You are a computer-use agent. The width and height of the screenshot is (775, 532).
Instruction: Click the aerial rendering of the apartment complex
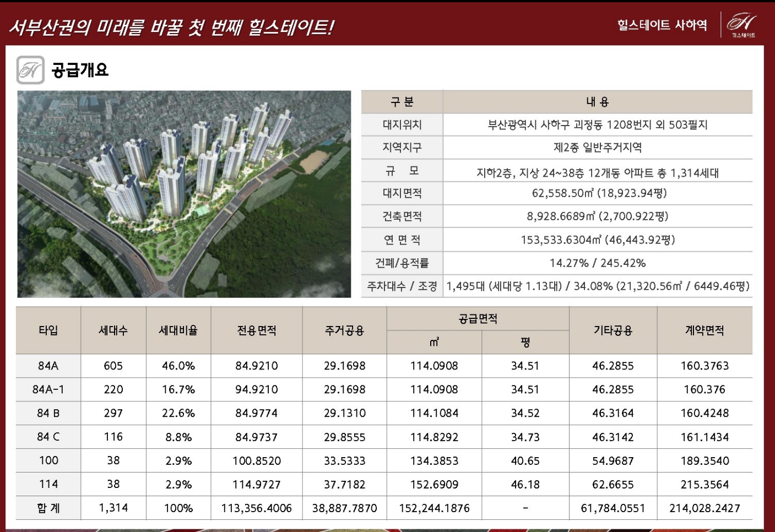(x=184, y=194)
